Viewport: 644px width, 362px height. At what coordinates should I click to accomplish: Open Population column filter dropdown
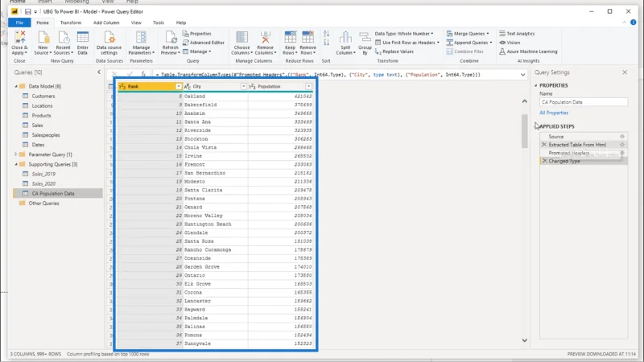(308, 86)
